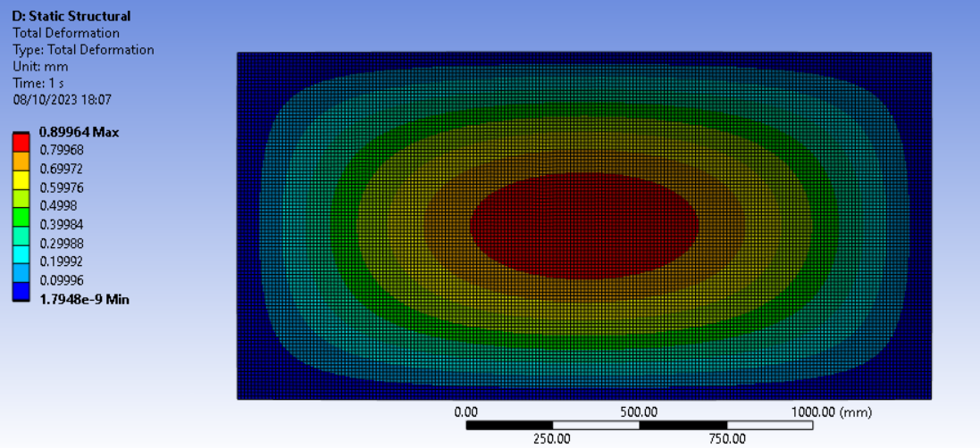This screenshot has height=448, width=980.
Task: Click the cyan legend color band
Action: pyautogui.click(x=21, y=253)
